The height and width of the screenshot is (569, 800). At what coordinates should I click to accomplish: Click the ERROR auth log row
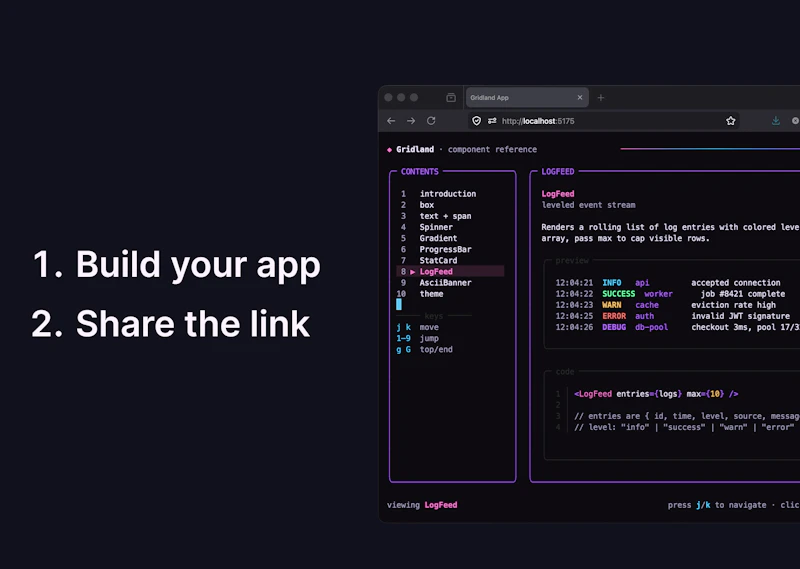click(x=672, y=316)
